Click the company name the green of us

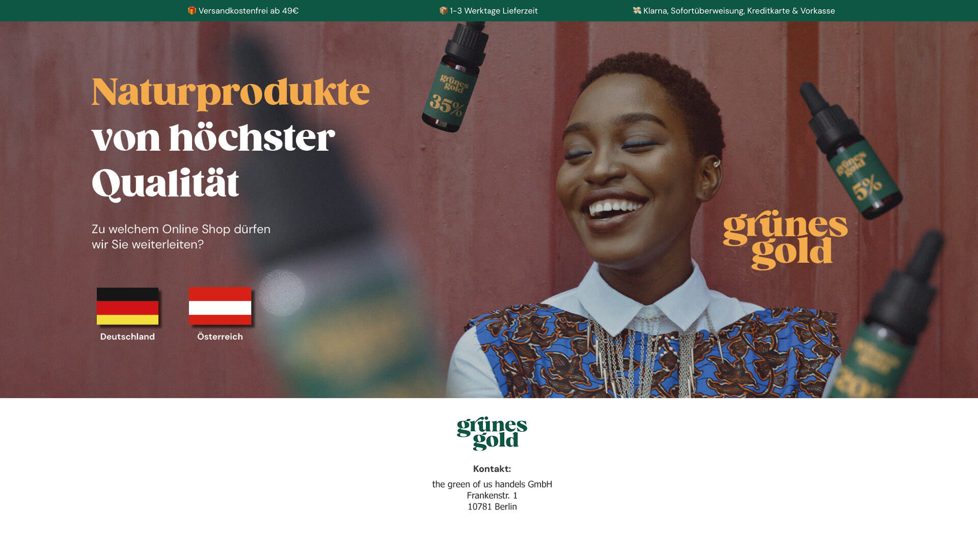(x=492, y=484)
